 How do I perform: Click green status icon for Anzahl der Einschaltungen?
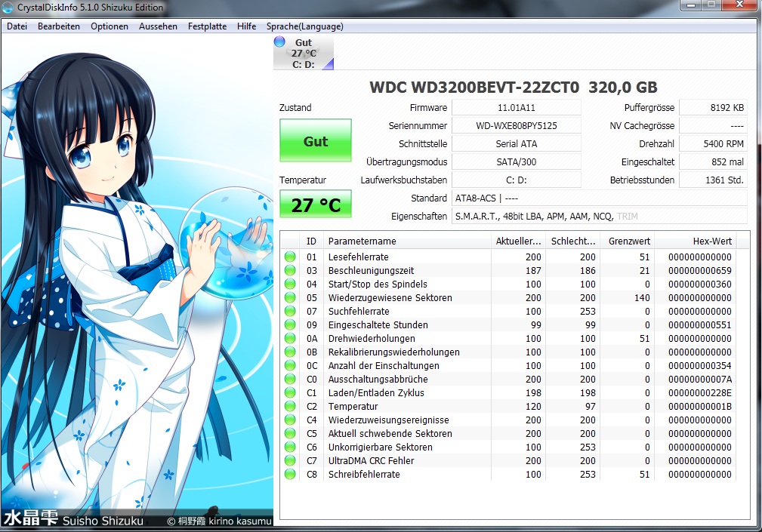[290, 365]
